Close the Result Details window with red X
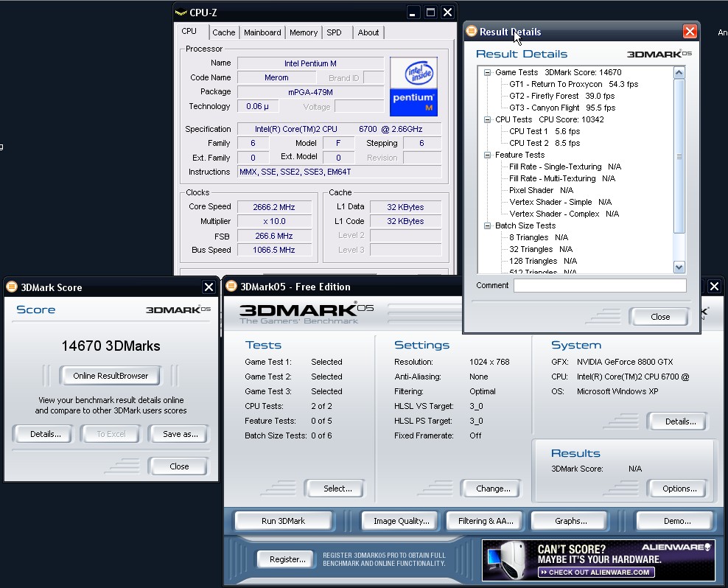The image size is (728, 588). coord(690,31)
